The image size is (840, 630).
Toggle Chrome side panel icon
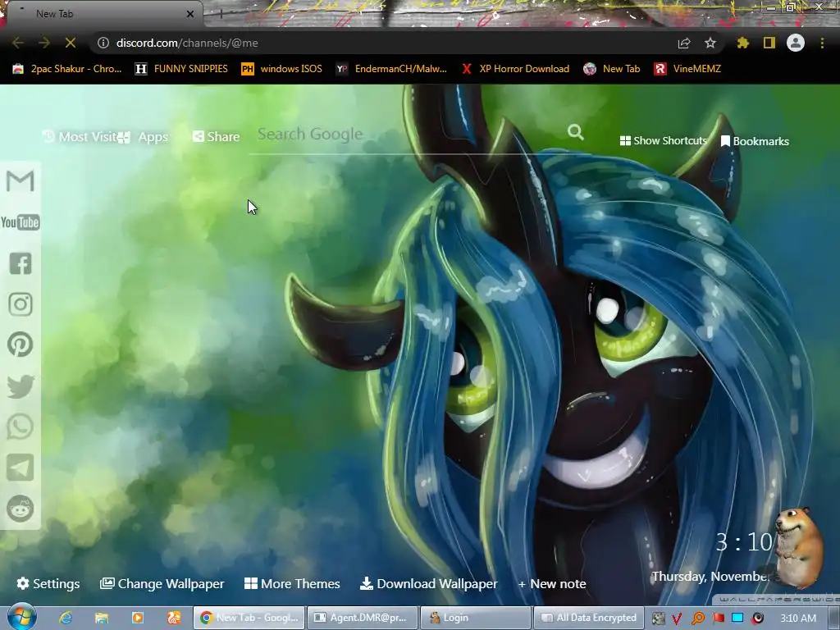click(769, 43)
